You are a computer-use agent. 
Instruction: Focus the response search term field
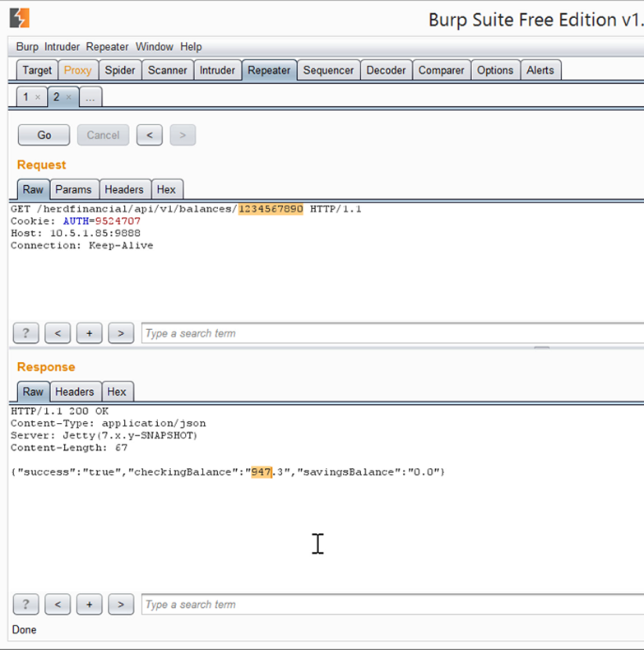click(393, 605)
